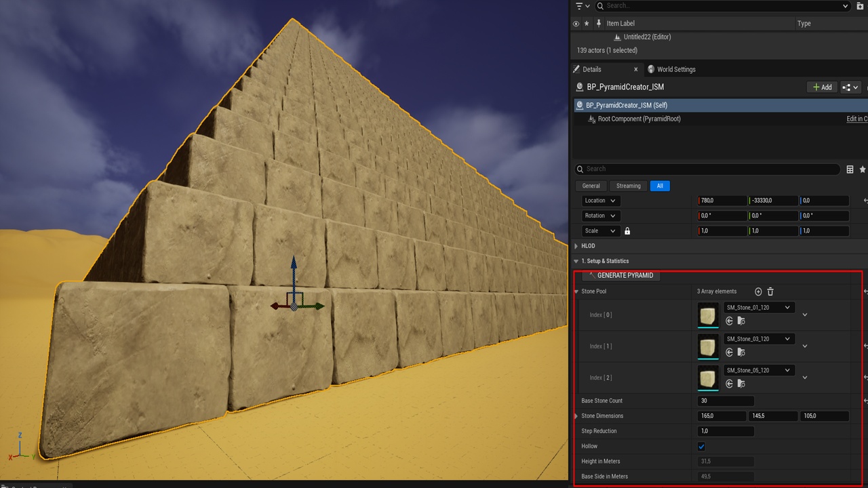Click the Item Label column header
The height and width of the screenshot is (488, 868).
click(x=620, y=23)
